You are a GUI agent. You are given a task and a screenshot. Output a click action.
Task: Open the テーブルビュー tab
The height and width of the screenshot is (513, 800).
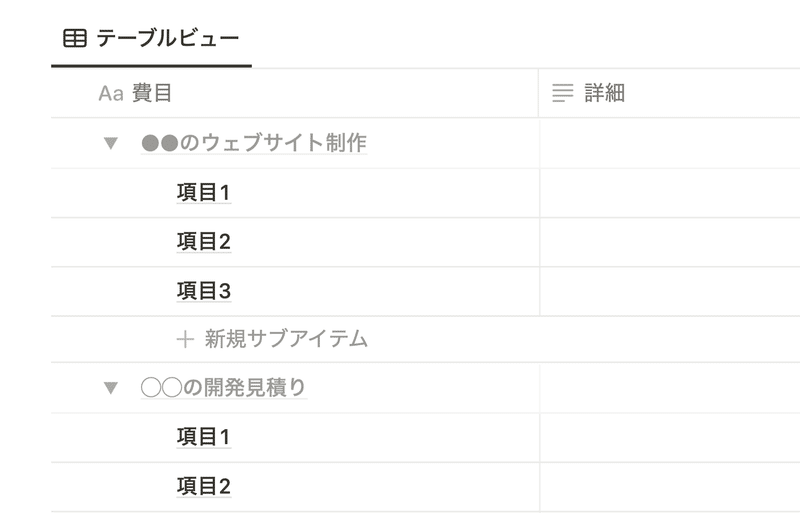point(151,38)
